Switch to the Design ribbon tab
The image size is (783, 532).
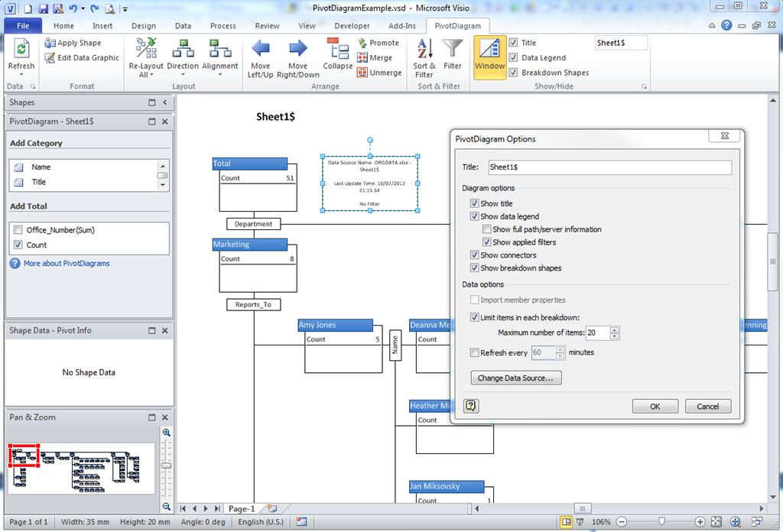(x=144, y=25)
